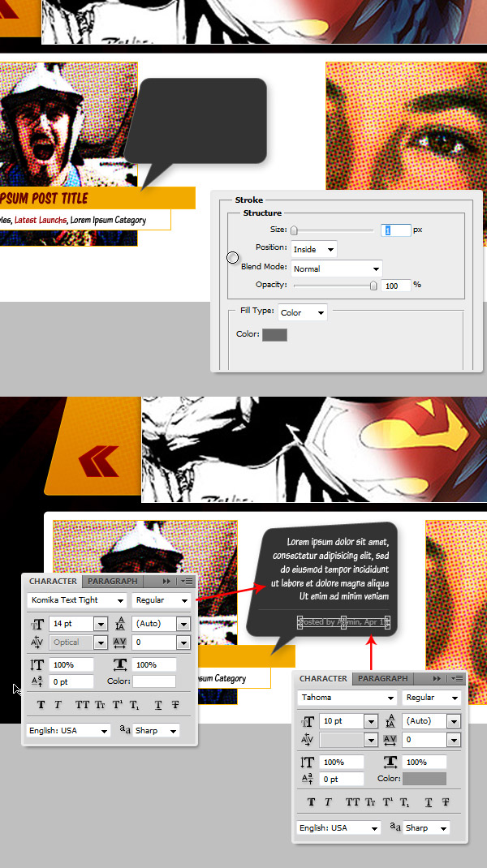Click the gray stroke Color swatch
This screenshot has height=868, width=487.
click(274, 334)
